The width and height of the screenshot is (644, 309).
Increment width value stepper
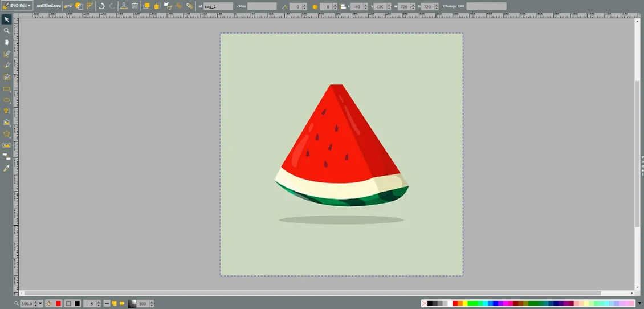[x=413, y=5]
